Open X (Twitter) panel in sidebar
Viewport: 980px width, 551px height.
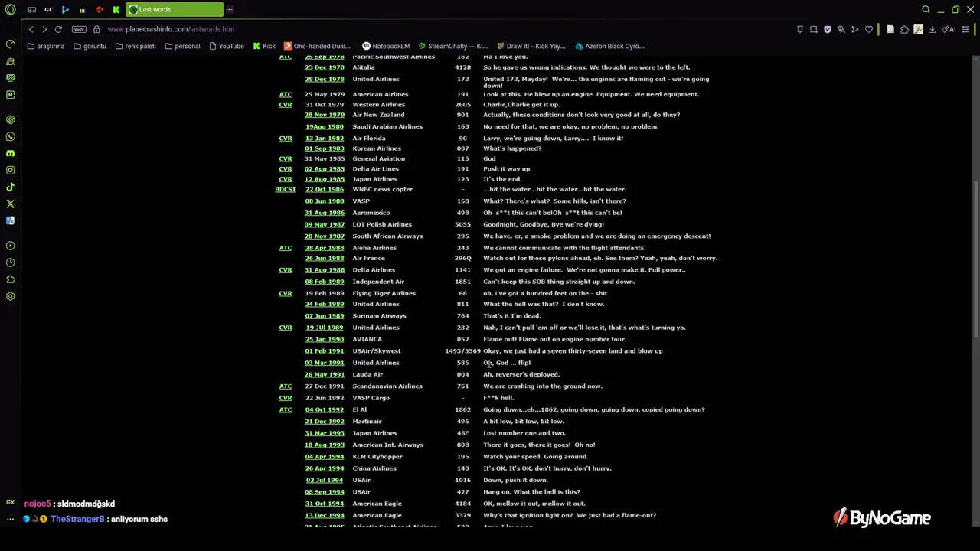click(10, 204)
